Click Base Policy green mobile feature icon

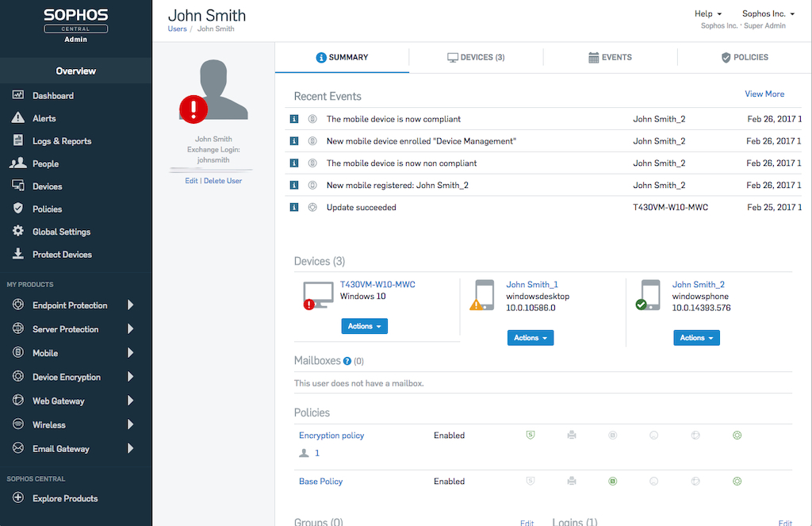[x=613, y=481]
